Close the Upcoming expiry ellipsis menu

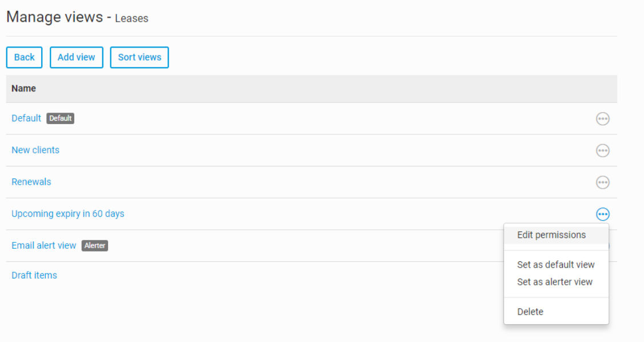click(602, 214)
